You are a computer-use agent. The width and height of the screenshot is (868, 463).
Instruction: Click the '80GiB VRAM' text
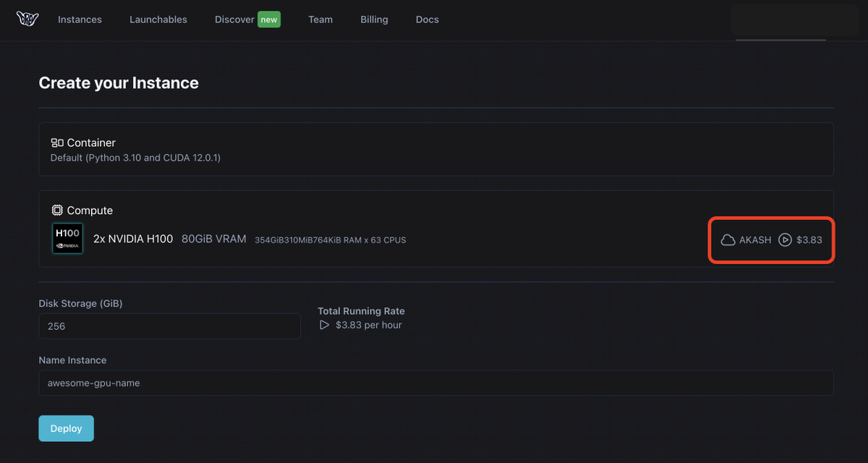pos(214,239)
